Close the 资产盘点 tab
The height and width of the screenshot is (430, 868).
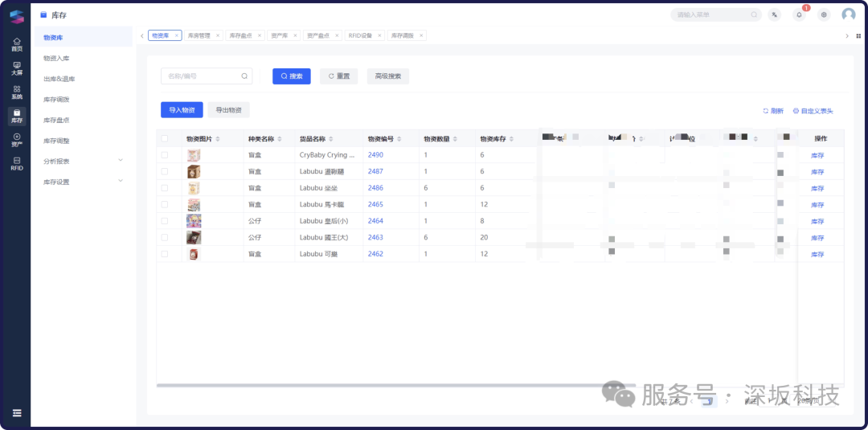click(x=337, y=35)
